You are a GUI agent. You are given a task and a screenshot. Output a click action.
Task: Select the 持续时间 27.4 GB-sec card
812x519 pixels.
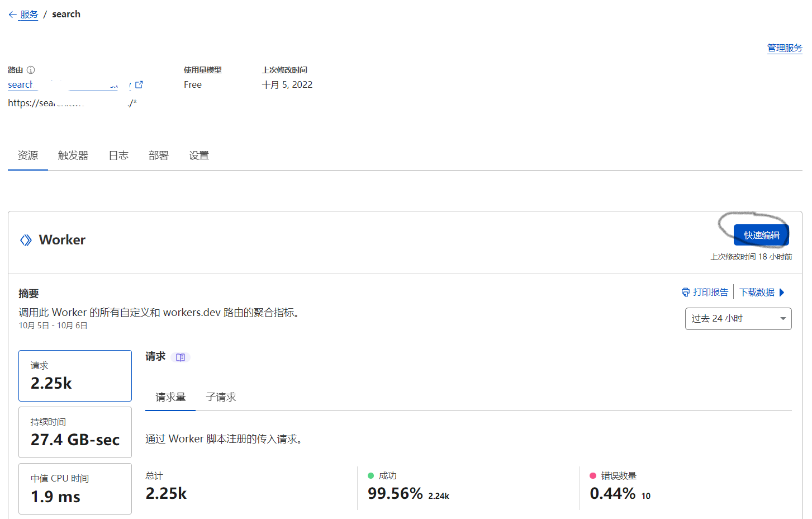click(x=75, y=432)
